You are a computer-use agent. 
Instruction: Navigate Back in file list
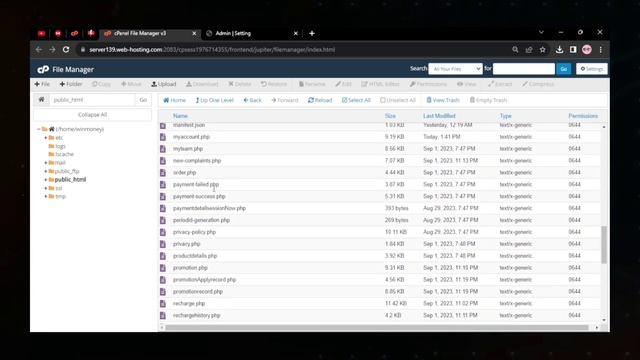click(x=252, y=100)
